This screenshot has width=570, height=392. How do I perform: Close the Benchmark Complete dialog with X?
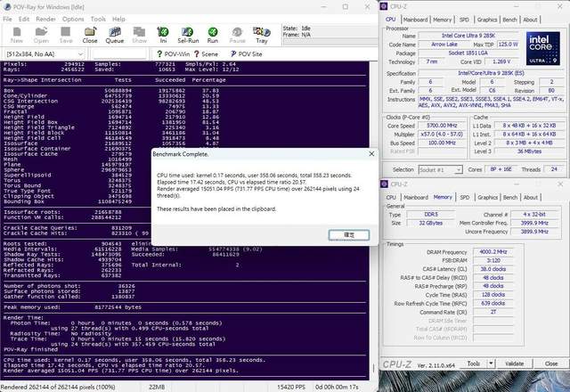371,154
